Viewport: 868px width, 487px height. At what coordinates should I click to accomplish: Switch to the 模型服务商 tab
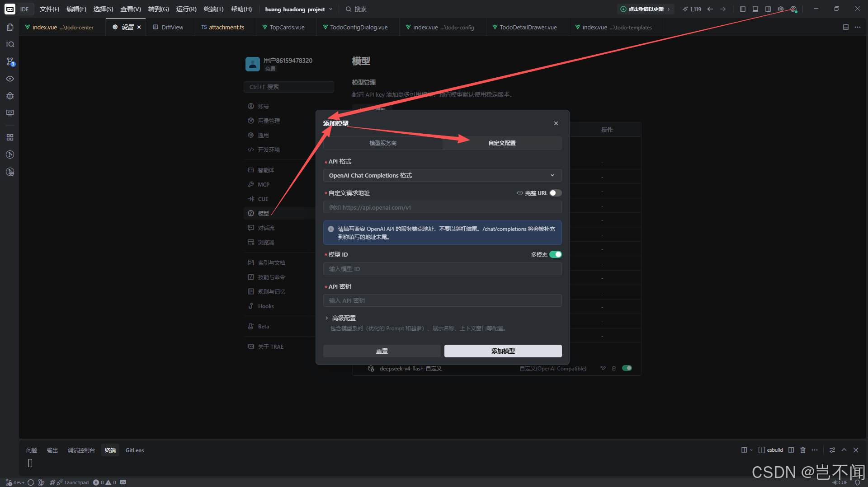point(383,143)
